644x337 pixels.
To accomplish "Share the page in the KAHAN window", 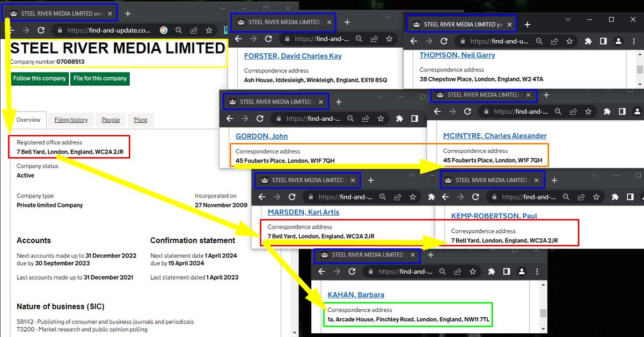I will 457,272.
